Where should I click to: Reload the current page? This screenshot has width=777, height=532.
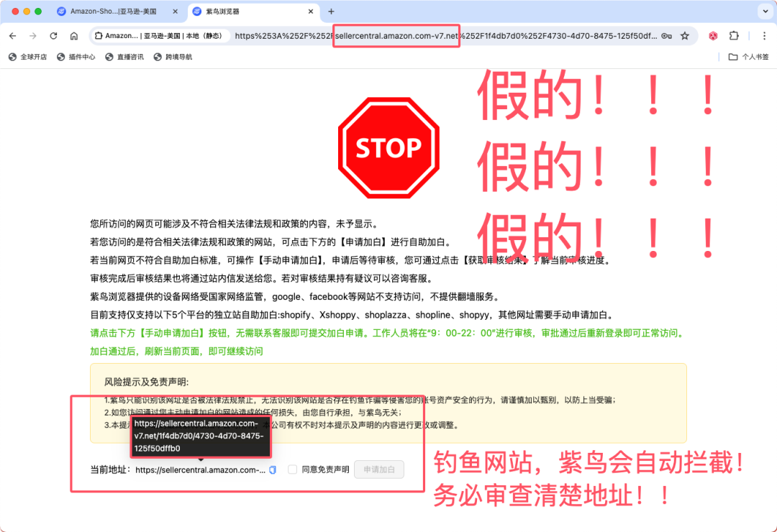coord(53,36)
